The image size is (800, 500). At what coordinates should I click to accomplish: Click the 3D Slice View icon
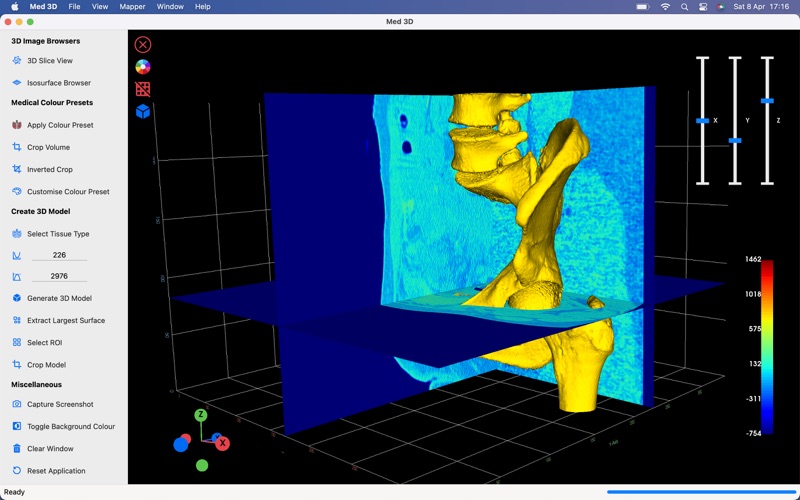[17, 60]
